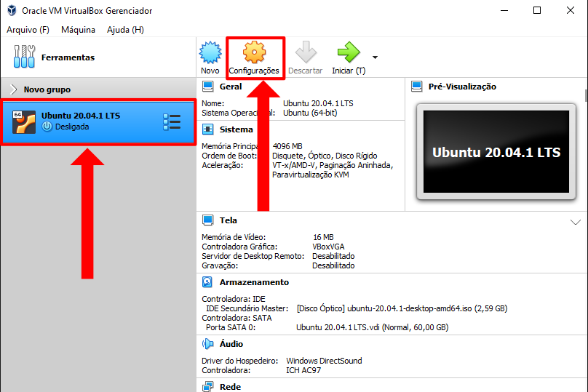
Task: Select the Ubuntu 20.04.1 LTS machine entry
Action: (x=98, y=121)
